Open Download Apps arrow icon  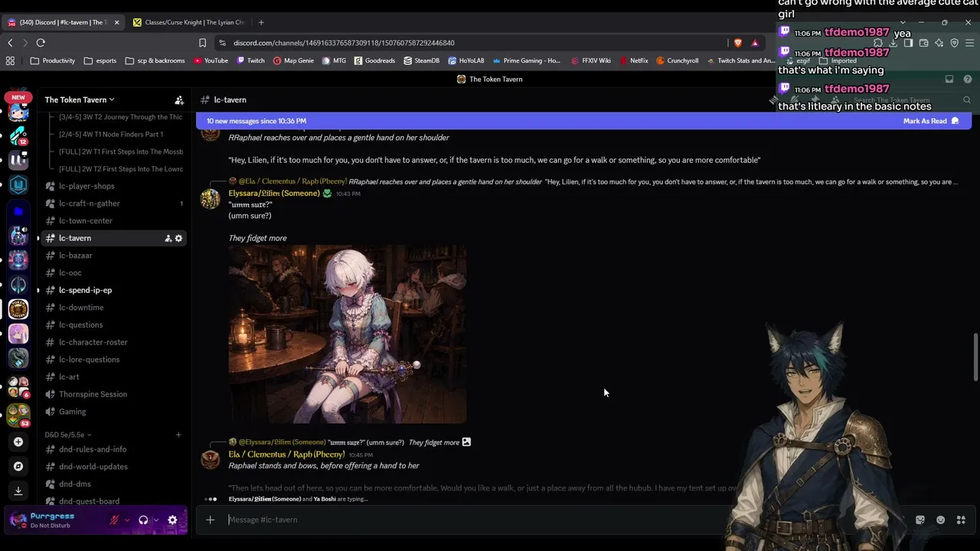click(18, 491)
